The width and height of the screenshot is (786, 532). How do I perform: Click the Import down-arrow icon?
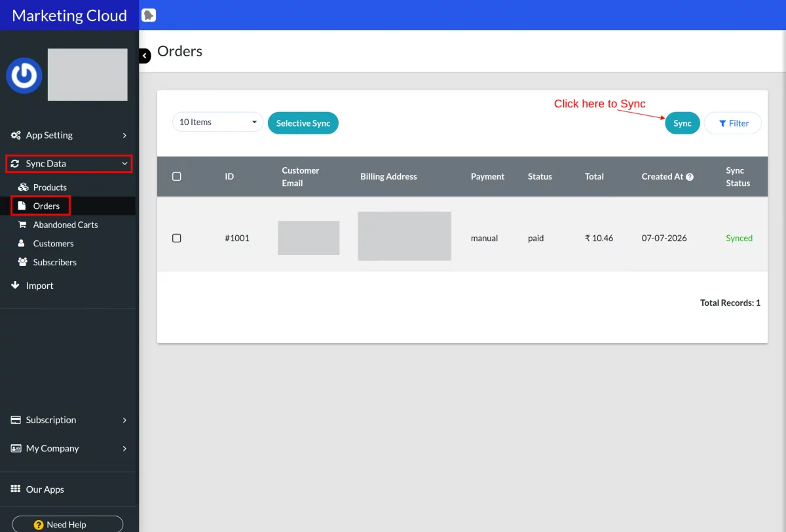pyautogui.click(x=16, y=286)
